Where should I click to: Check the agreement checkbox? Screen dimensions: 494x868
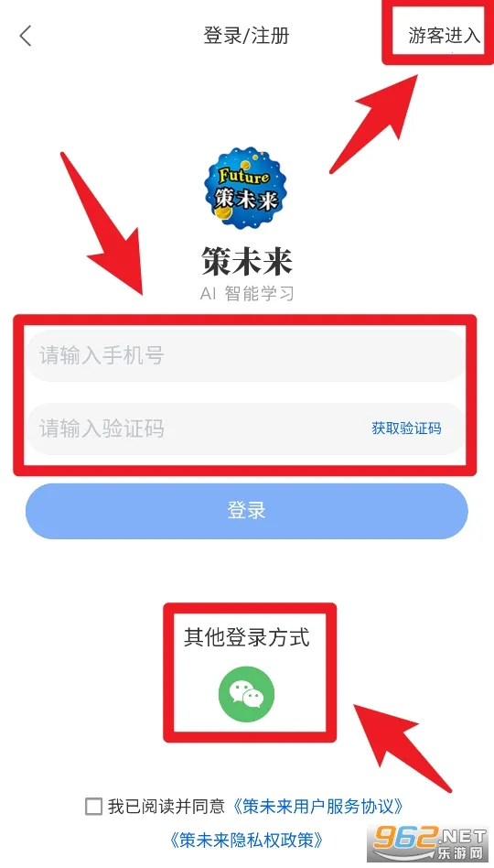coord(93,806)
